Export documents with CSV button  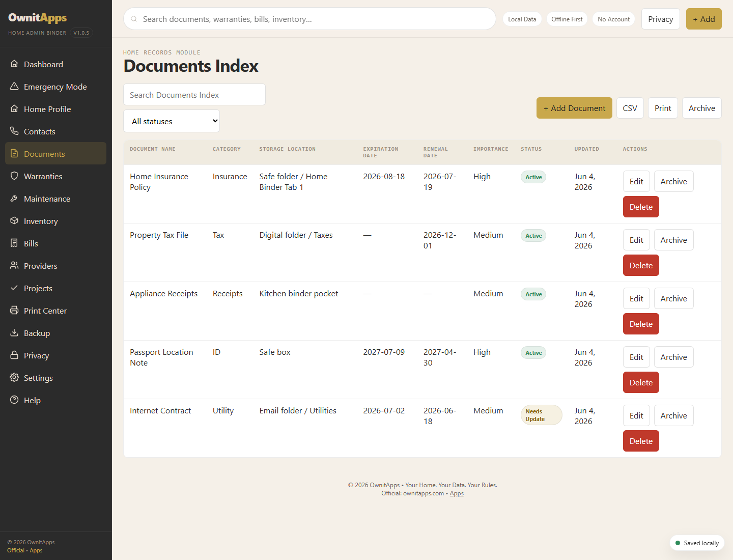[x=630, y=108]
